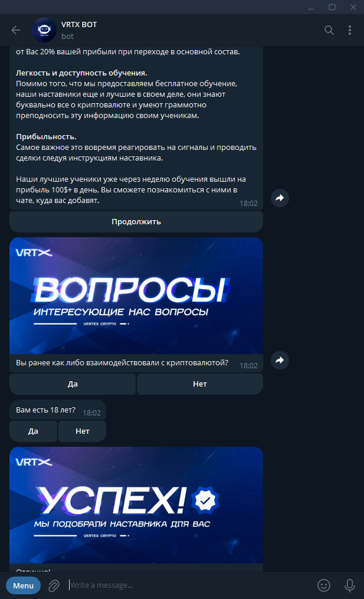Attach a file with paperclip icon
Image resolution: width=364 pixels, height=599 pixels.
pos(54,585)
